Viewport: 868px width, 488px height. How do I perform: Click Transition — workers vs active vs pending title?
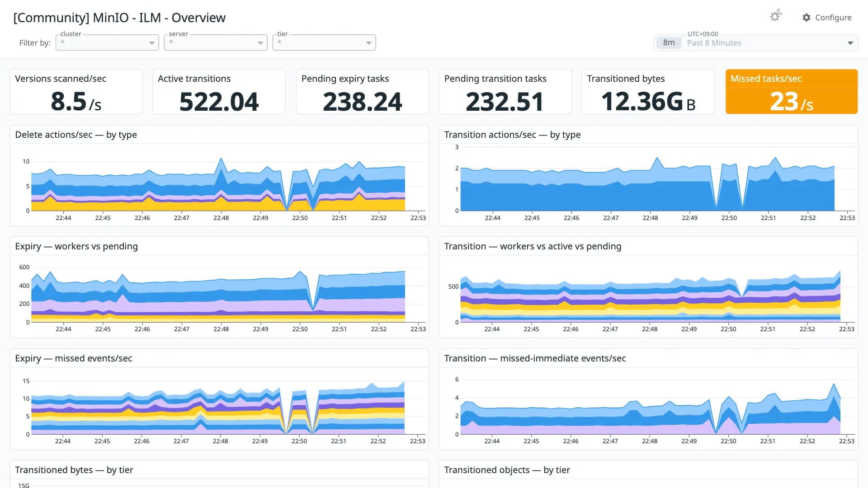(x=533, y=246)
